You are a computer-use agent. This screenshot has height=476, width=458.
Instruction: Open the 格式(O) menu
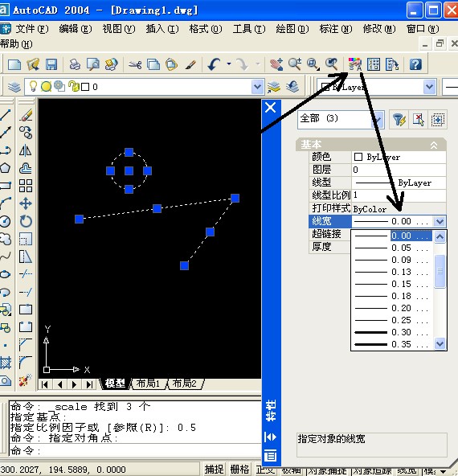[x=206, y=29]
